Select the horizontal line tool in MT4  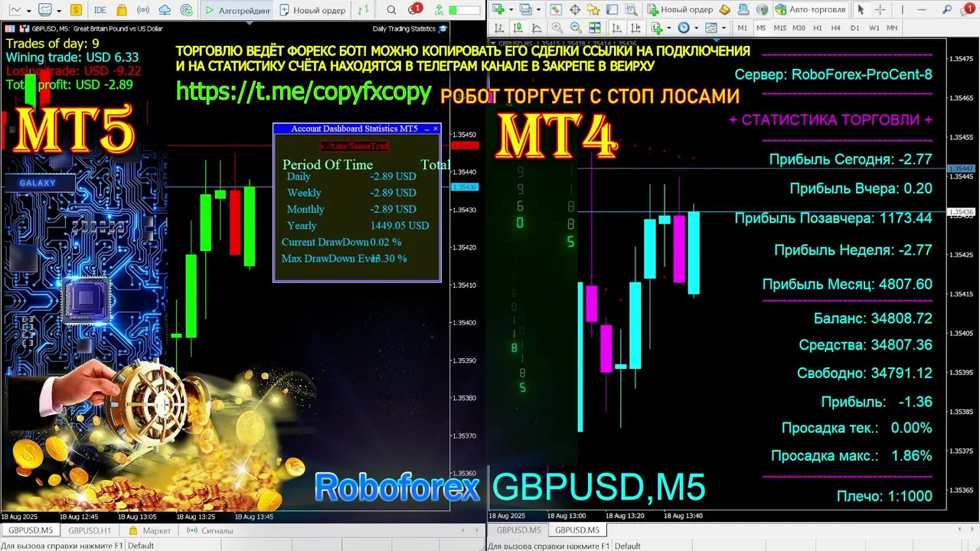(x=921, y=9)
